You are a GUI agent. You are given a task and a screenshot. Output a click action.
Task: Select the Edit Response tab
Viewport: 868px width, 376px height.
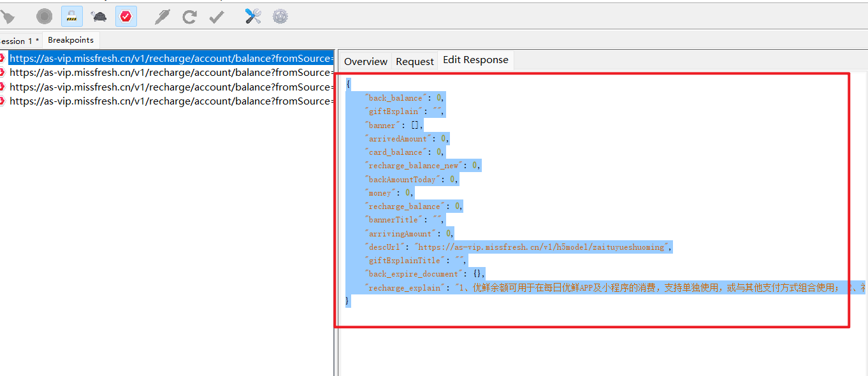coord(475,60)
